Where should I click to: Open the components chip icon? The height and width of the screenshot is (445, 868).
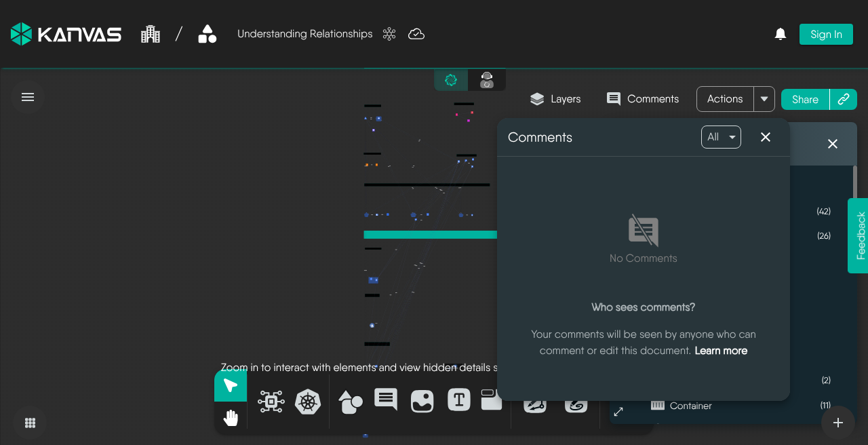(271, 402)
